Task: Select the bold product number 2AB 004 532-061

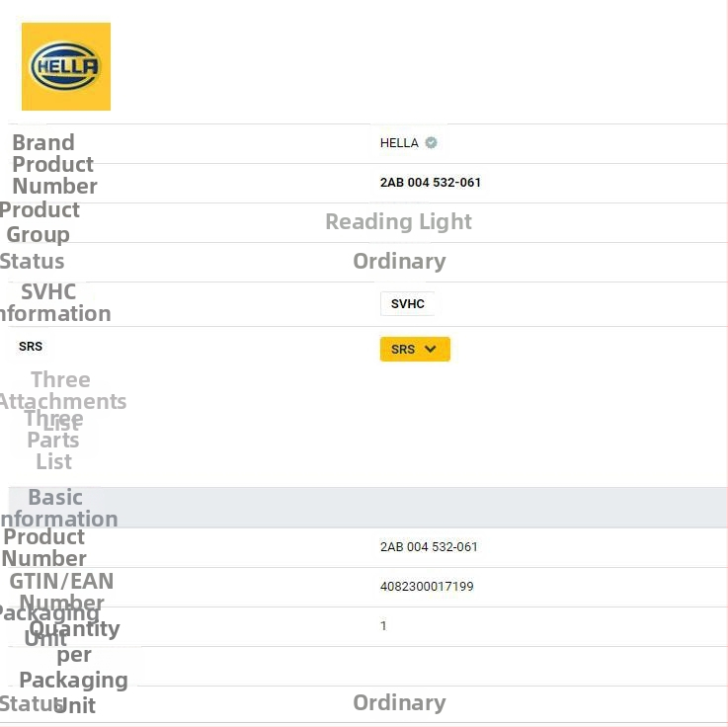Action: point(431,183)
